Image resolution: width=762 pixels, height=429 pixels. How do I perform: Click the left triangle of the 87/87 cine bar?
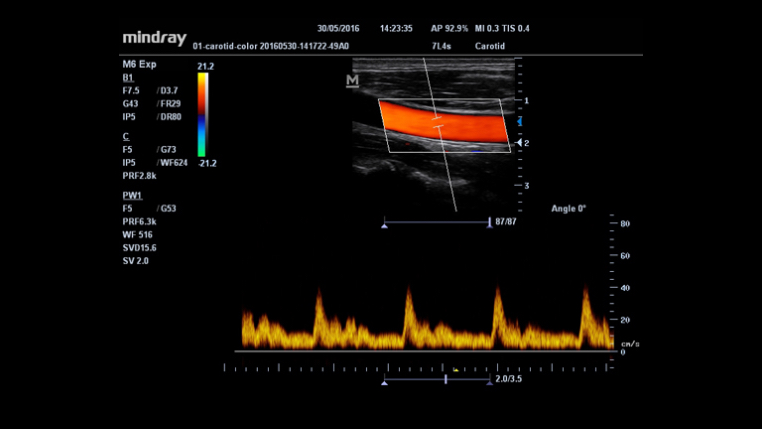tap(384, 226)
